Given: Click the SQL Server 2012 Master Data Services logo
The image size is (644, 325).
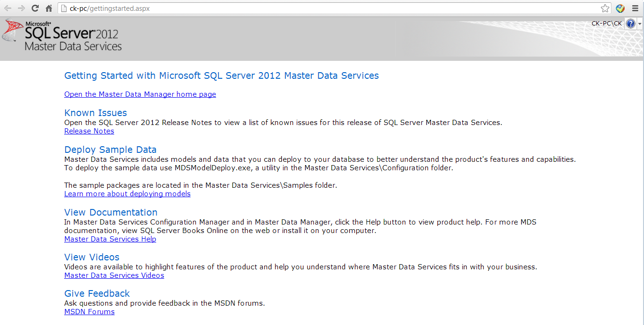Looking at the screenshot, I should pos(62,34).
